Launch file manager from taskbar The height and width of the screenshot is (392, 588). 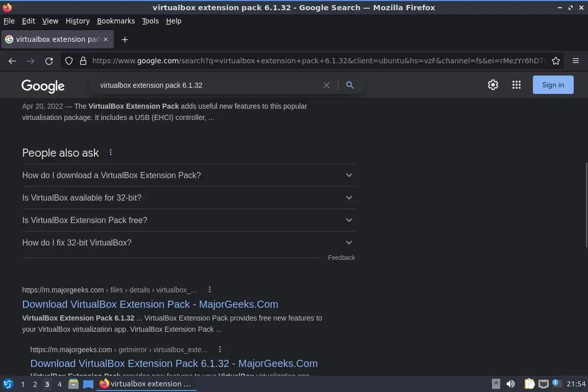(73, 384)
